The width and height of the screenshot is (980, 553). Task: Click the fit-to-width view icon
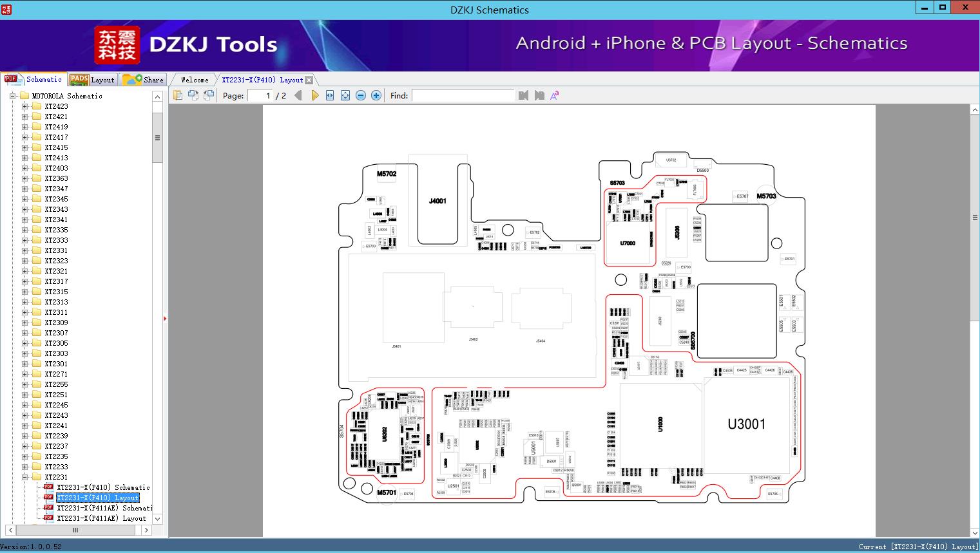[x=329, y=95]
